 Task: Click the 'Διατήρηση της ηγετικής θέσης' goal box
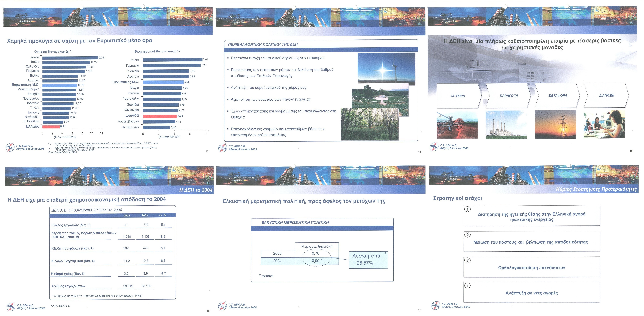(532, 216)
